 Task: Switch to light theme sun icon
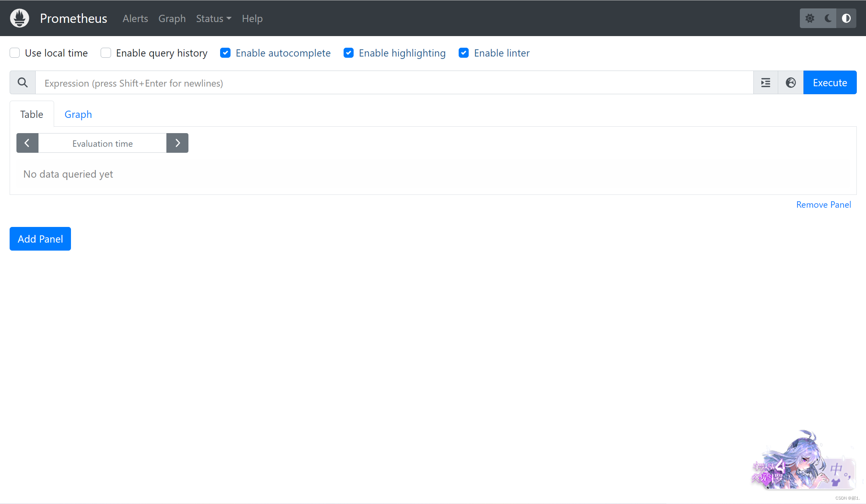(809, 18)
